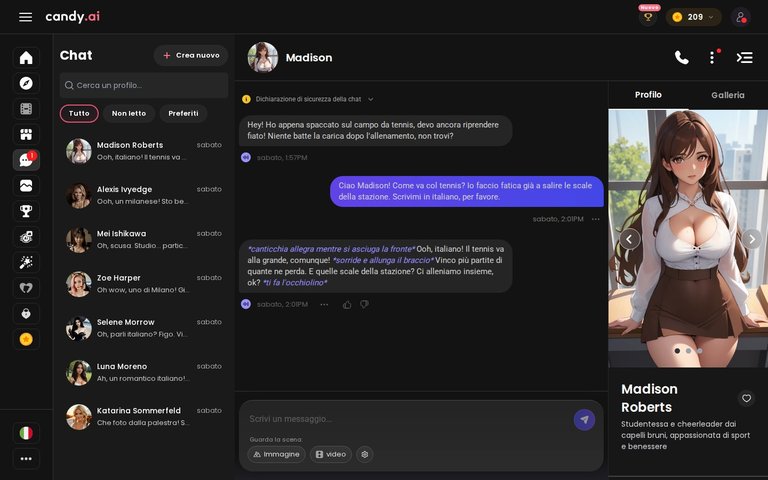
Task: Open the three-dots more sidebar option
Action: 26,459
